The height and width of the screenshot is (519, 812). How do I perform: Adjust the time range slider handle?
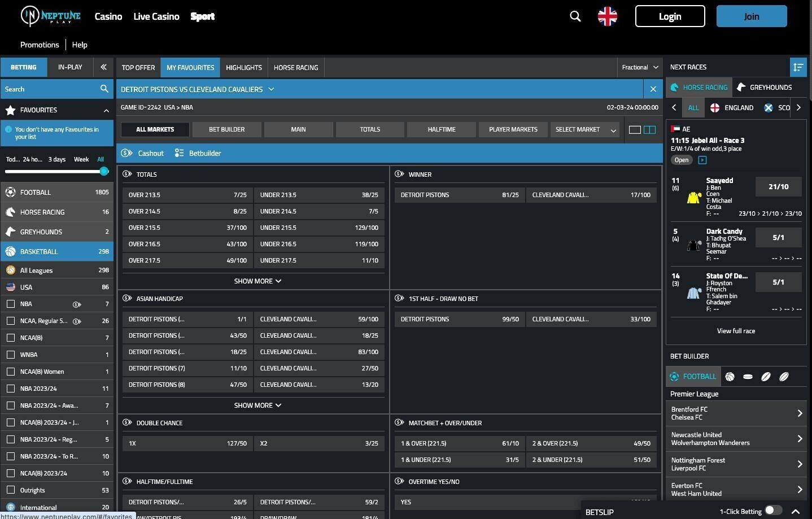pos(104,171)
